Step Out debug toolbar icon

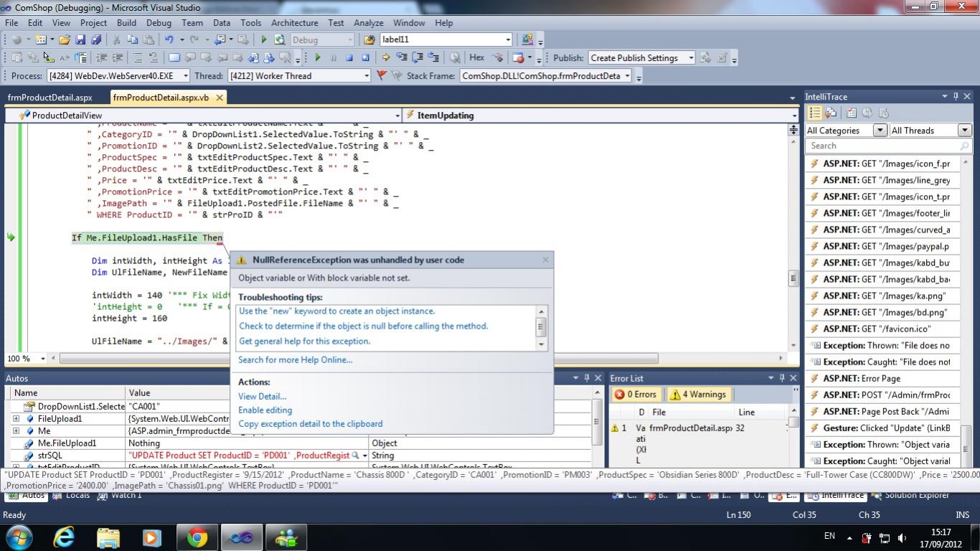pyautogui.click(x=433, y=58)
